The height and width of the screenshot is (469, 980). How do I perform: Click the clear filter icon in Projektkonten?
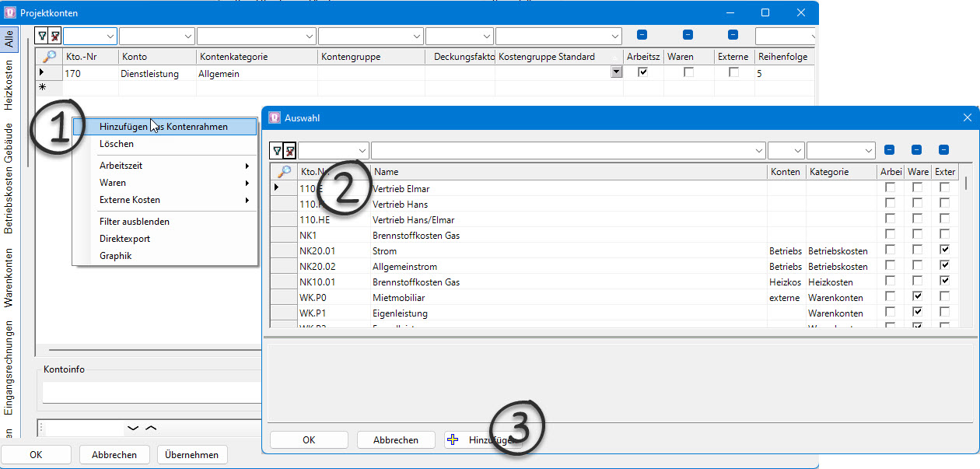point(54,36)
